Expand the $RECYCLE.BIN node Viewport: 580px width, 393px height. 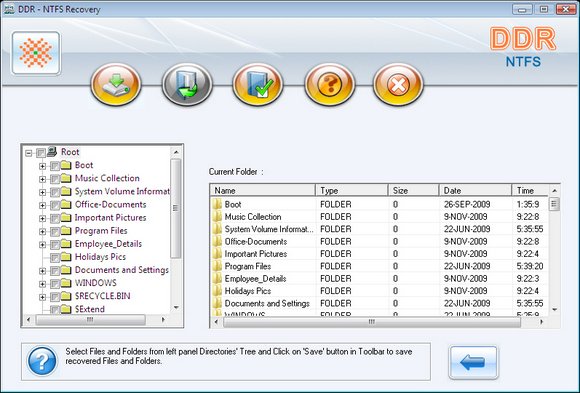[42, 297]
